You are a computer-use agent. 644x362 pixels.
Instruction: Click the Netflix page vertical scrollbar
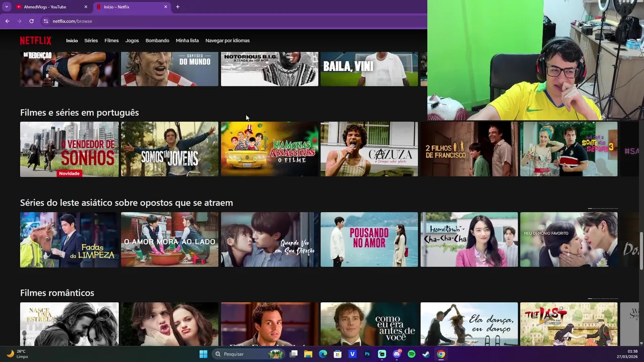(641, 251)
